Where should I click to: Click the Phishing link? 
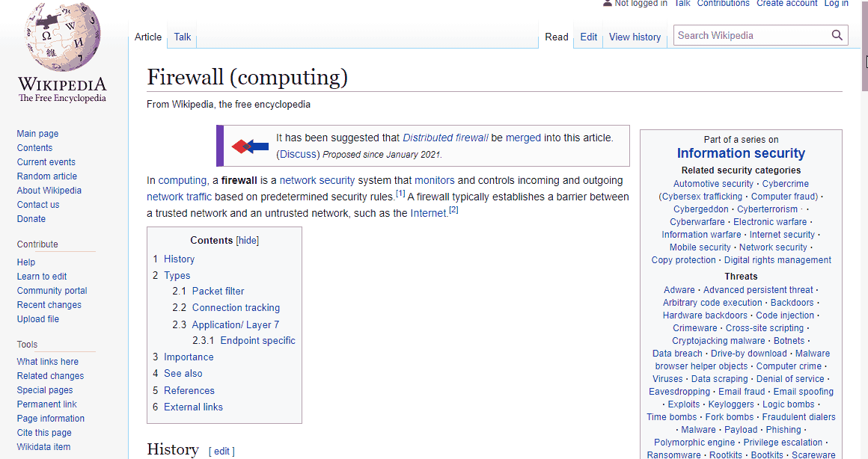click(784, 431)
